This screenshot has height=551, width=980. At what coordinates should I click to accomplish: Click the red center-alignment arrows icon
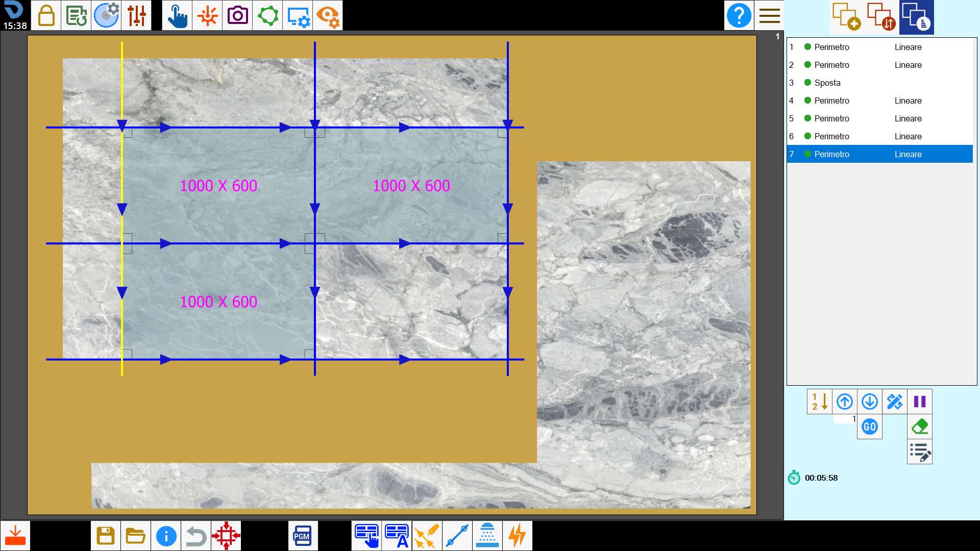(226, 536)
